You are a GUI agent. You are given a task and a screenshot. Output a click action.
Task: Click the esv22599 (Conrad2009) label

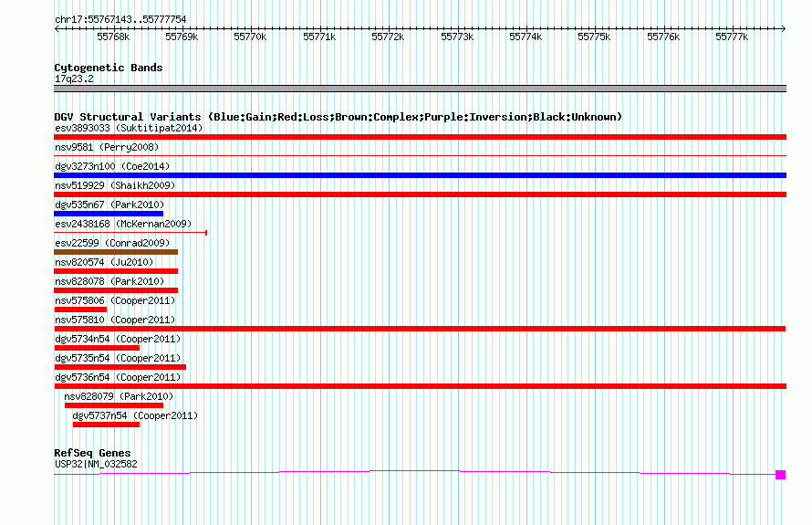click(112, 243)
